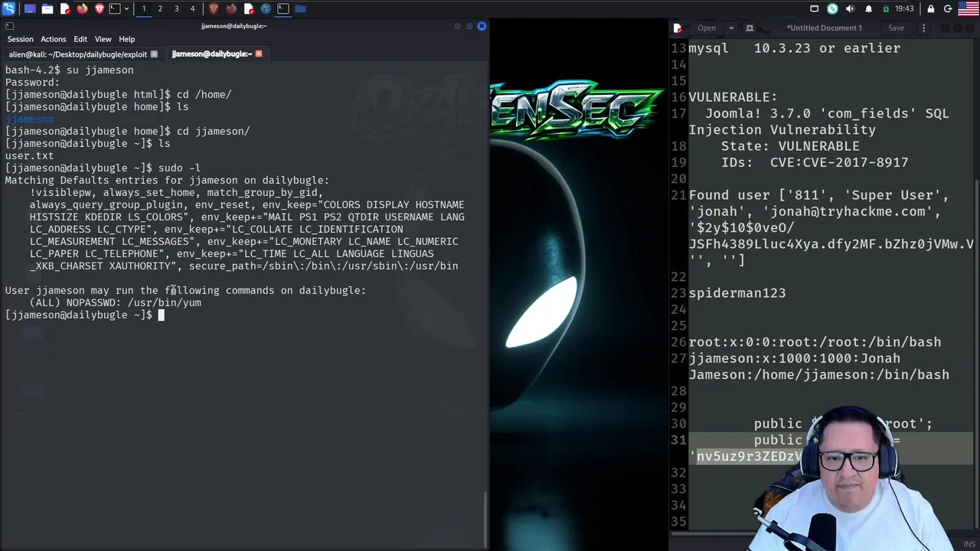Launch the terminal emulator from panel launchers
The height and width of the screenshot is (551, 980).
(115, 8)
